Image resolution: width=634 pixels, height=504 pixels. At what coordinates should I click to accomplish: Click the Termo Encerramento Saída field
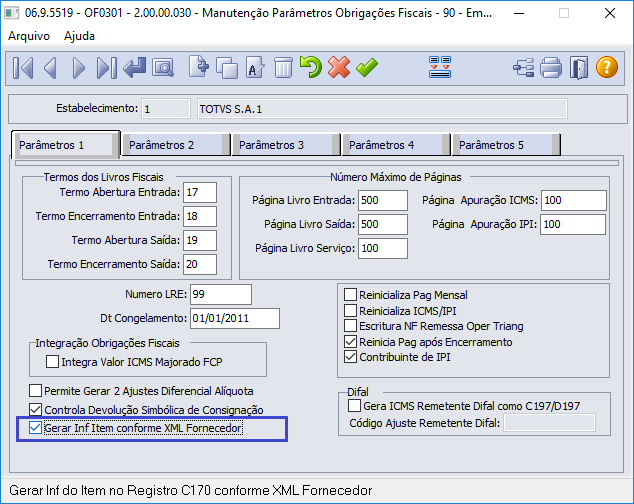[x=200, y=264]
